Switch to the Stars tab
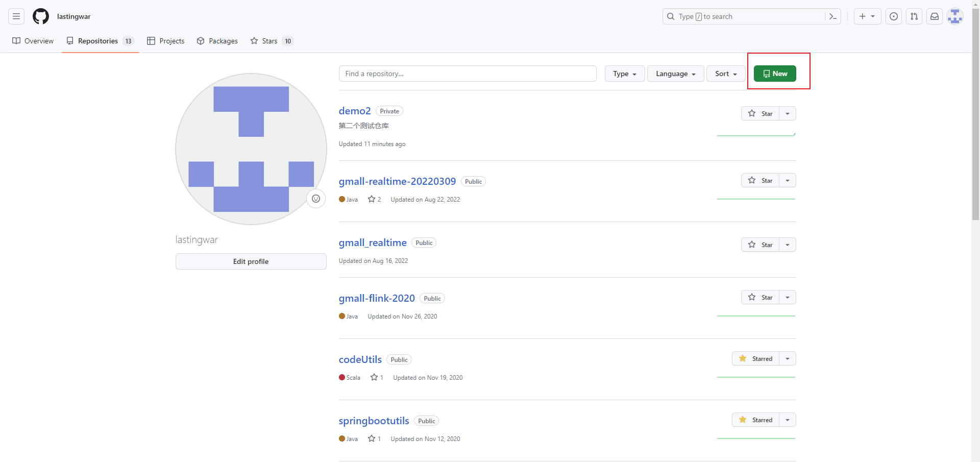Screen dimensions: 980x462 pos(269,41)
